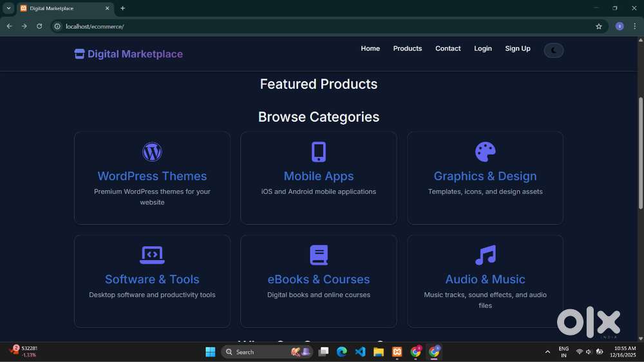Click the WordPress logo icon
The width and height of the screenshot is (644, 362).
[x=152, y=152]
